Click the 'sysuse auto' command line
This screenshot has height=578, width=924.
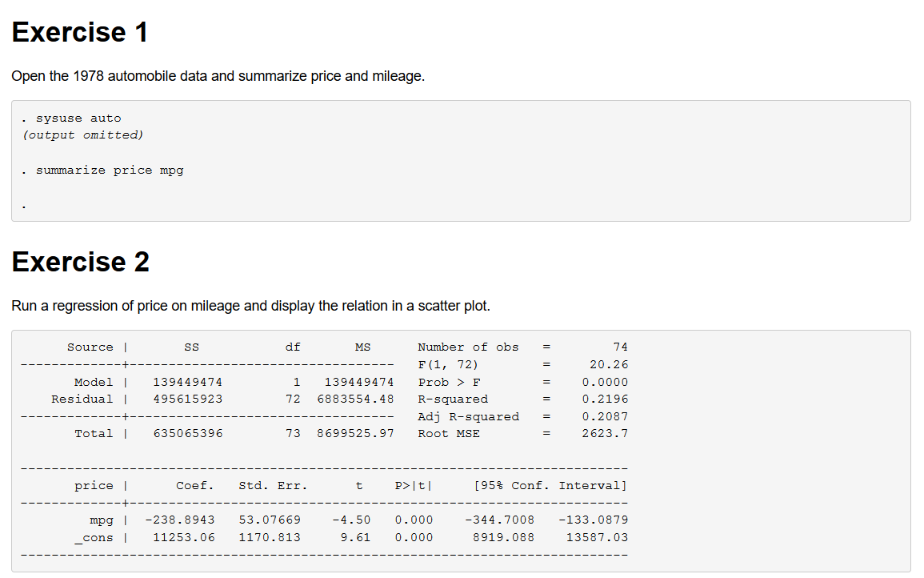(x=78, y=118)
